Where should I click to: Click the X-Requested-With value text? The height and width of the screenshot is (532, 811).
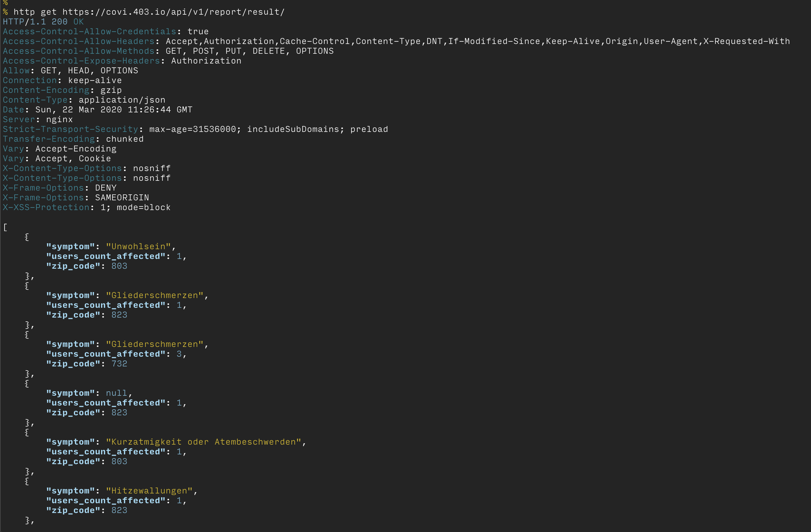[x=746, y=41]
